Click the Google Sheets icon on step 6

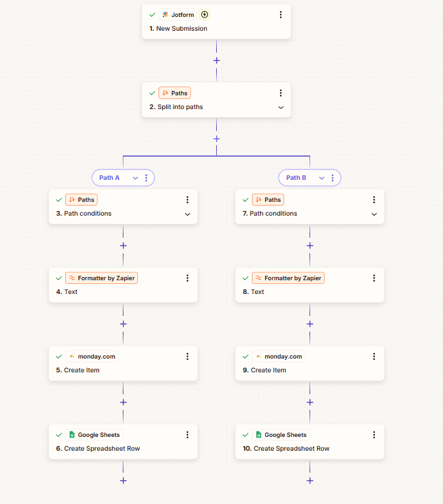73,434
